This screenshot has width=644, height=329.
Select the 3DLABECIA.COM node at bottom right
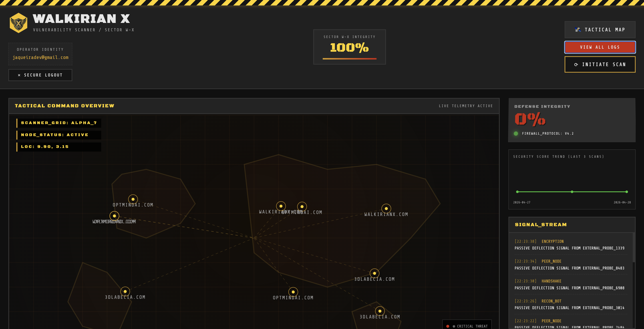pyautogui.click(x=380, y=311)
